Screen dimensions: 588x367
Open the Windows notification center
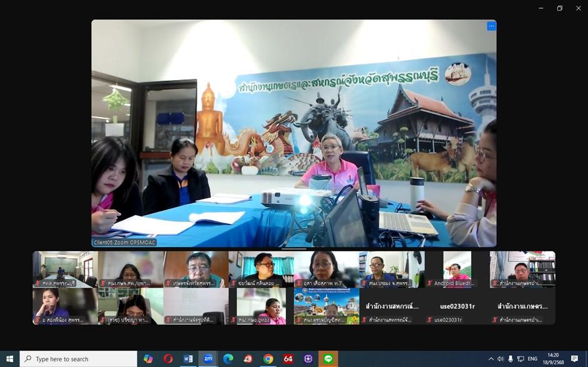574,359
